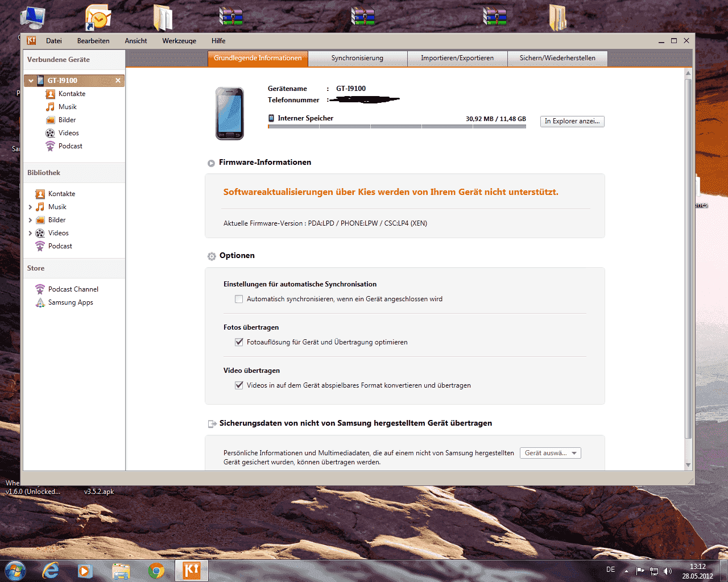Screen dimensions: 728x582
Task: Uncheck Videos konvertieren und übertragen checkbox
Action: 239,385
